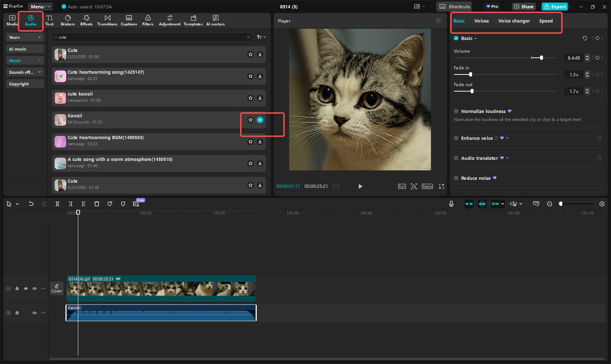This screenshot has height=364, width=611.
Task: Mute the audio track
Action: click(34, 313)
